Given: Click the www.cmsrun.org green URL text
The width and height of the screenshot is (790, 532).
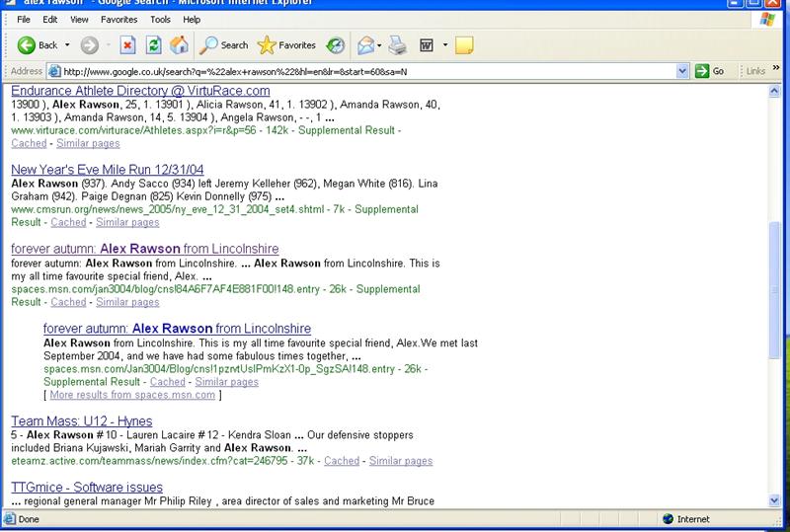Looking at the screenshot, I should coord(167,209).
